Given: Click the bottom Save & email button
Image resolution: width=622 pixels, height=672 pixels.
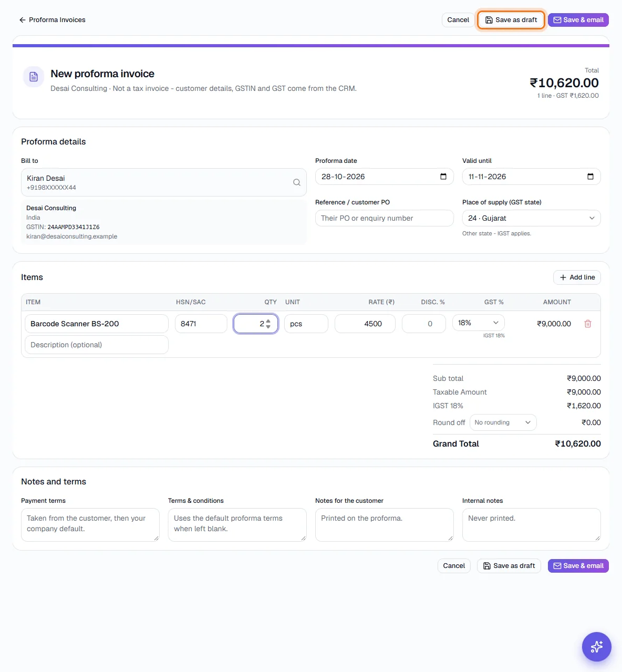Looking at the screenshot, I should point(578,566).
